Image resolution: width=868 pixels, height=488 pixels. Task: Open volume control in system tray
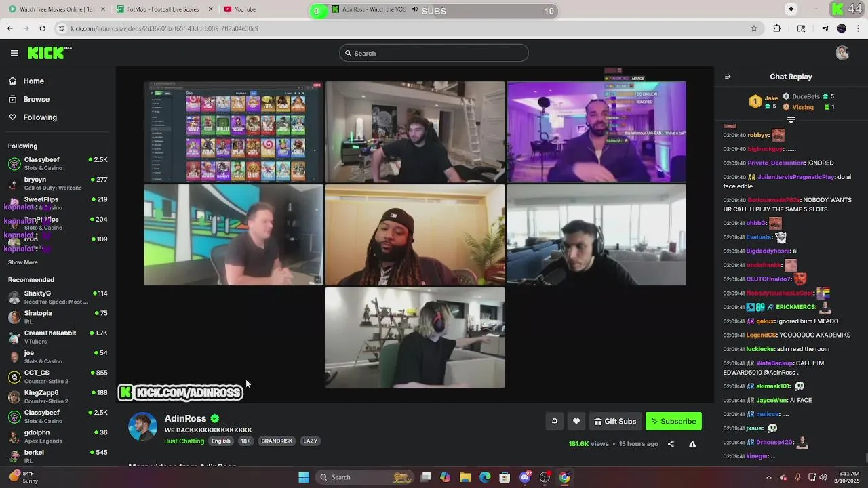(x=823, y=477)
